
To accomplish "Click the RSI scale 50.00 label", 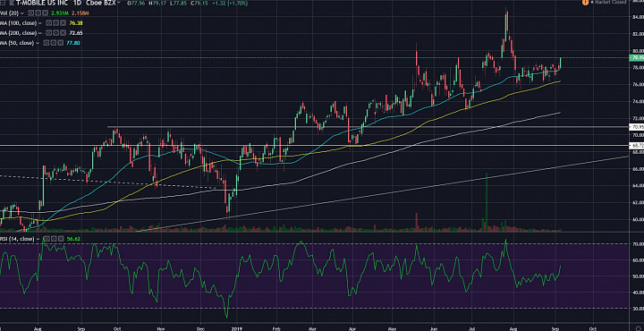I will [x=638, y=276].
